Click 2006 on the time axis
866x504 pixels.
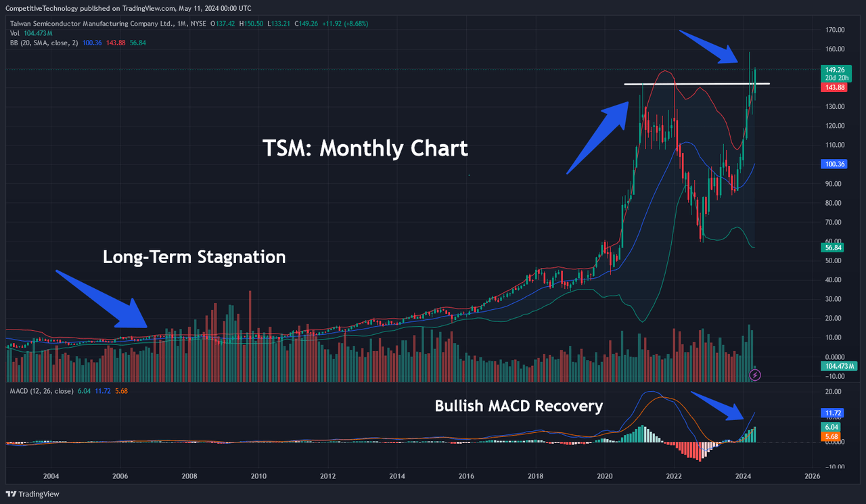tap(120, 476)
